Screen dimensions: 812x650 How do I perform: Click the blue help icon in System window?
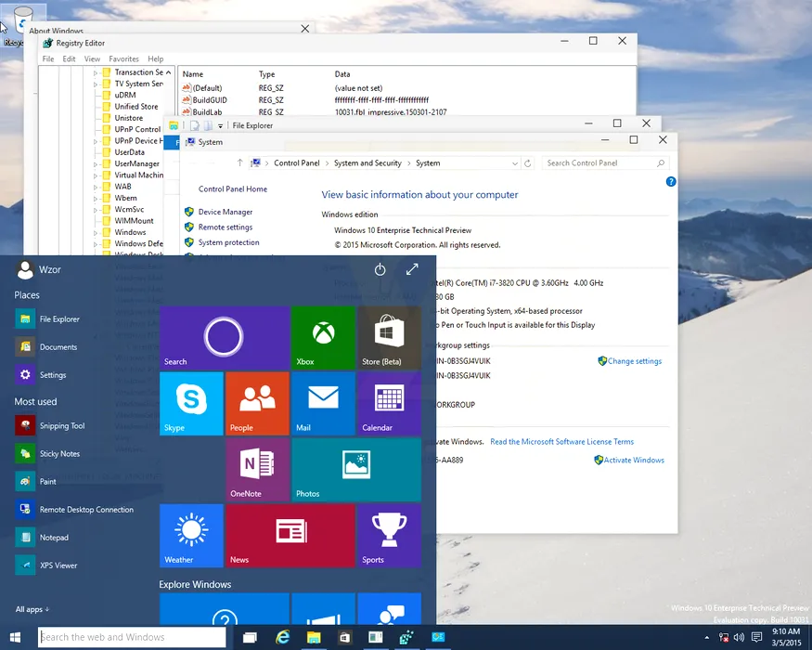[671, 182]
